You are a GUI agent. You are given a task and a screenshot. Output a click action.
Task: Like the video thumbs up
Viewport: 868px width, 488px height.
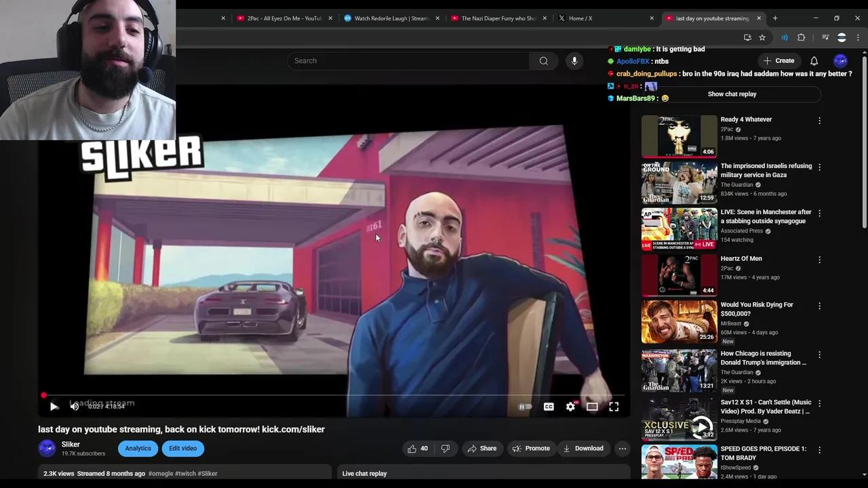click(418, 448)
